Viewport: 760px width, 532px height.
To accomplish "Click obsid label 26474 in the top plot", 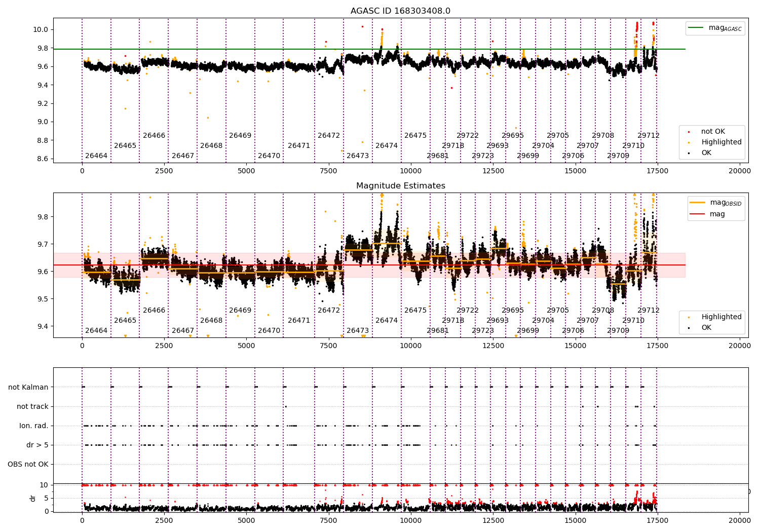I will pos(387,145).
